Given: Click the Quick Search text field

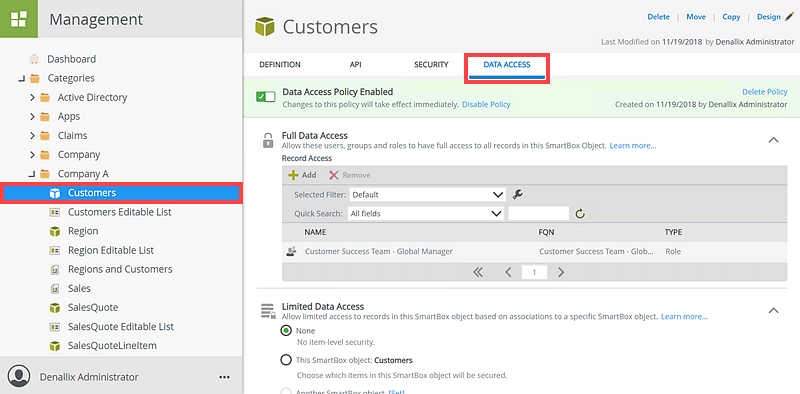Looking at the screenshot, I should 538,213.
